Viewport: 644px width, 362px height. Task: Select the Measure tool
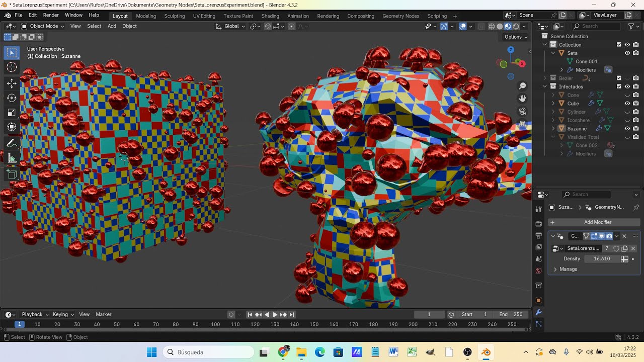(12, 158)
